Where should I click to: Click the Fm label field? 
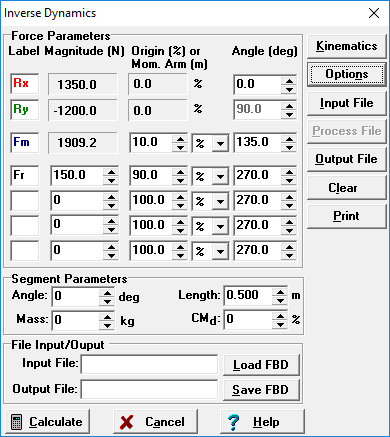coord(24,143)
